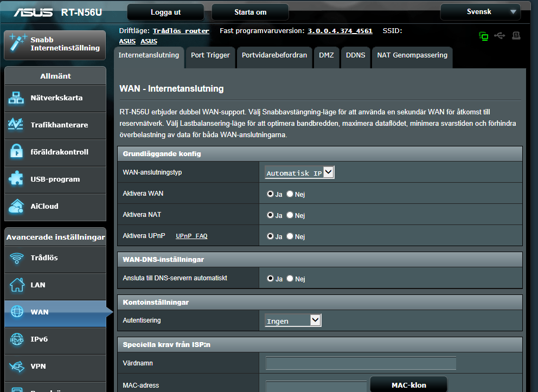538x392 pixels.
Task: Click the Trafikhanterare graph icon
Action: coord(16,125)
